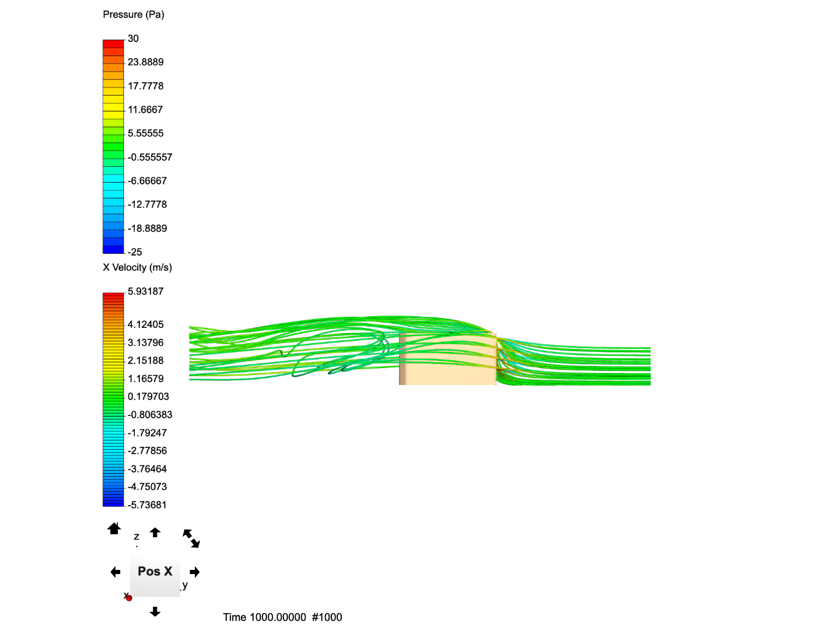This screenshot has width=840, height=630.
Task: Select pressure legend value -12.7778
Action: coord(148,204)
